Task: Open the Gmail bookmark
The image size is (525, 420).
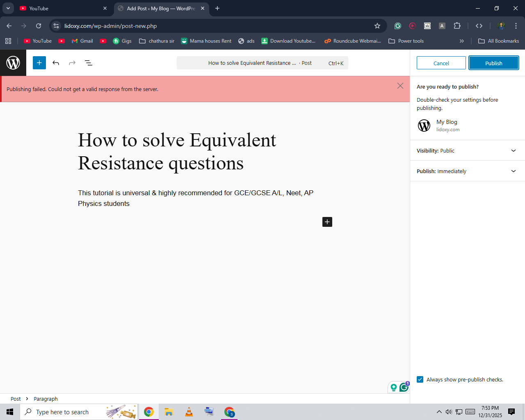Action: coord(82,41)
